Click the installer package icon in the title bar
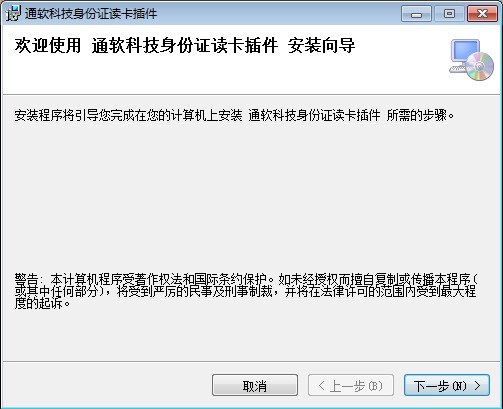Viewport: 503px width, 409px height. coord(13,14)
